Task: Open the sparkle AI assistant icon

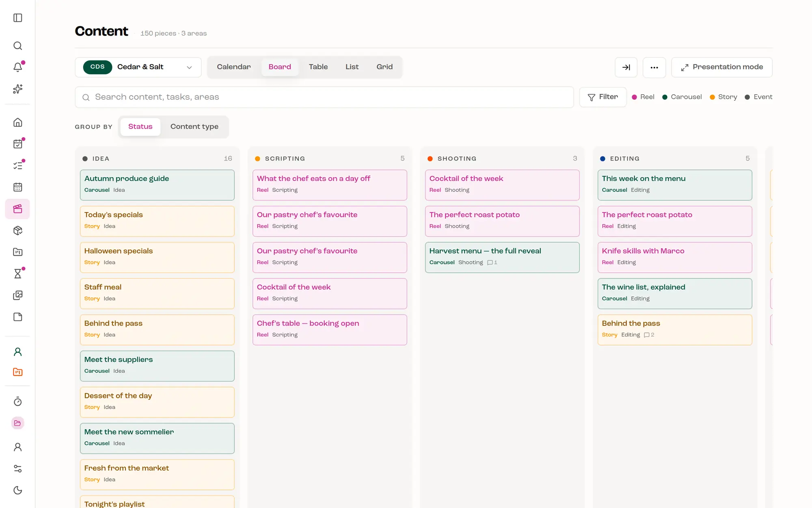Action: tap(17, 89)
